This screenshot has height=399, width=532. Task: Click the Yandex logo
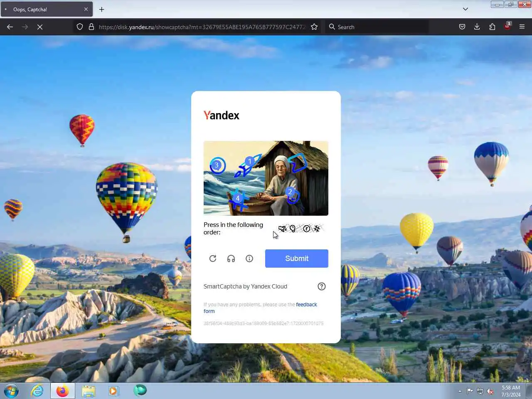click(222, 116)
